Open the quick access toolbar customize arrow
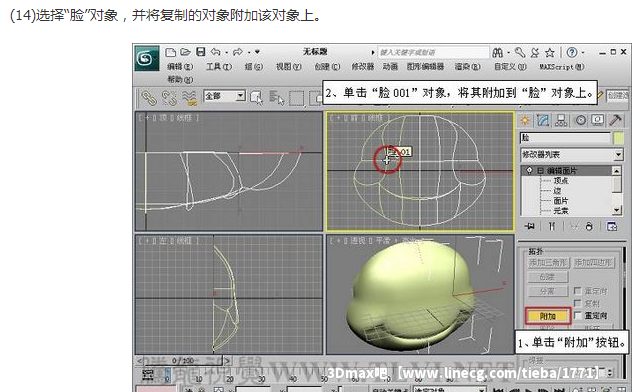The height and width of the screenshot is (392, 639). pos(257,52)
